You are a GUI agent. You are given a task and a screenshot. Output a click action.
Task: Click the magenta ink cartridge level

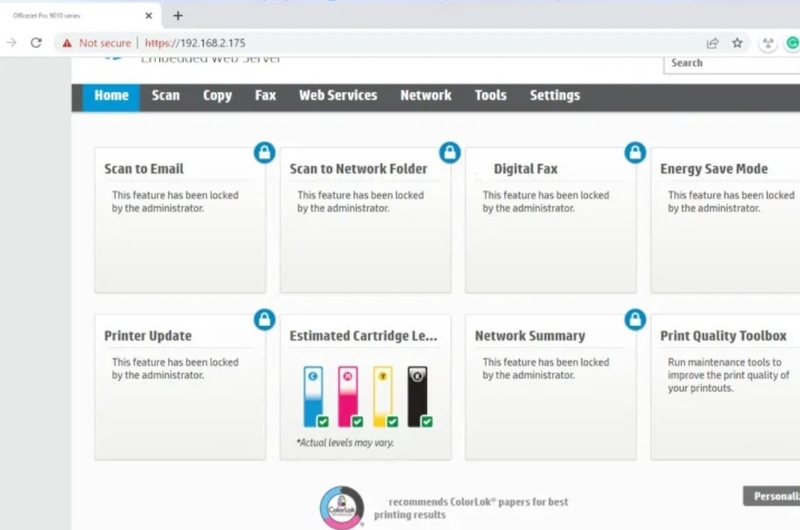tap(347, 396)
